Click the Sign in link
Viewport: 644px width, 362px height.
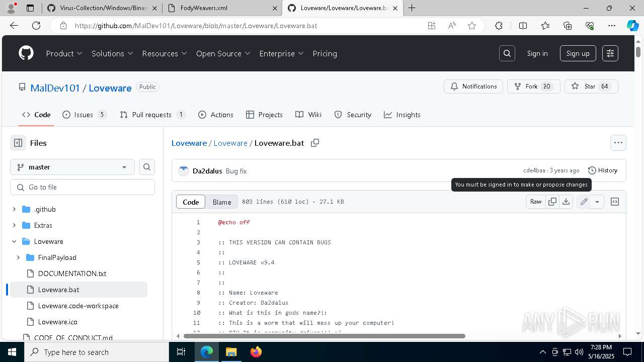(x=537, y=53)
